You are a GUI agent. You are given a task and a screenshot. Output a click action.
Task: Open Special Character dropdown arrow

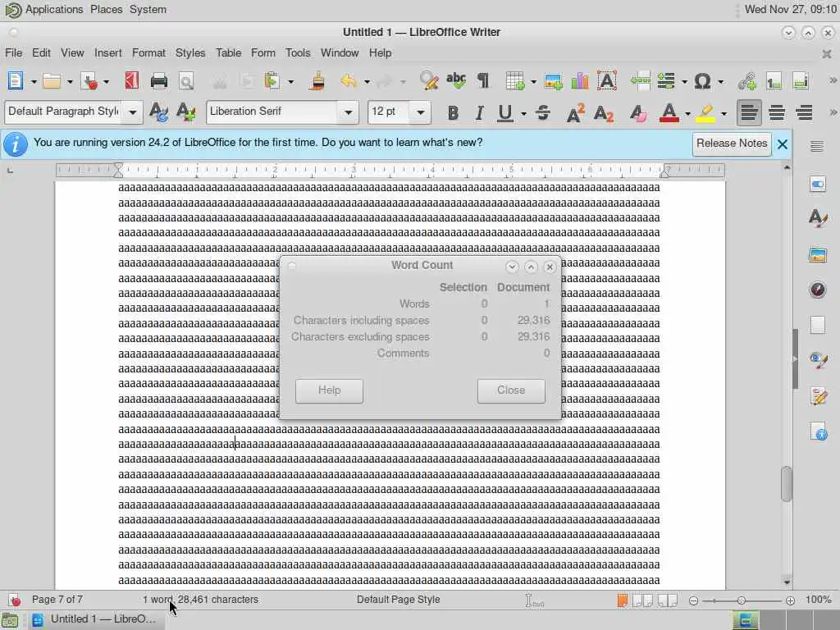click(721, 82)
